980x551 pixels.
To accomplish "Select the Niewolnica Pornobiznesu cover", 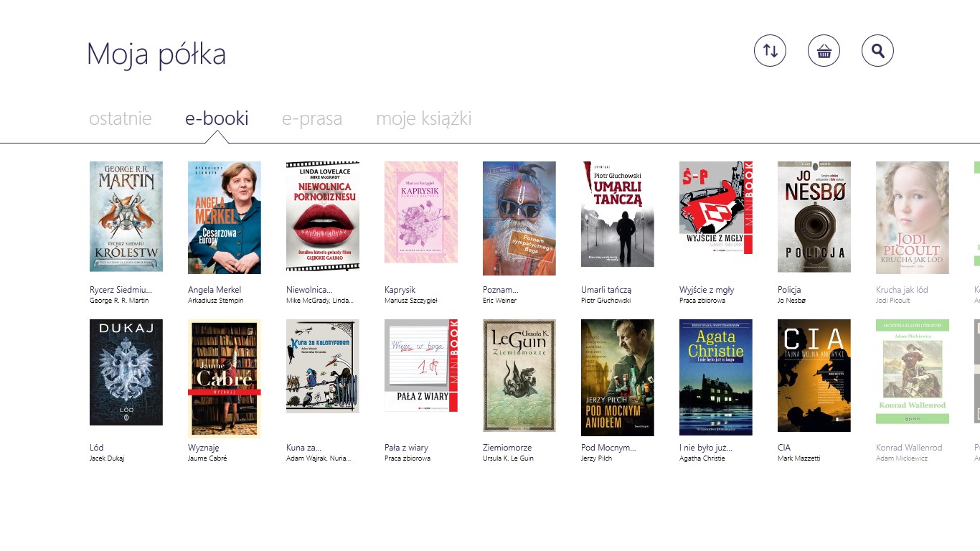I will pyautogui.click(x=323, y=216).
